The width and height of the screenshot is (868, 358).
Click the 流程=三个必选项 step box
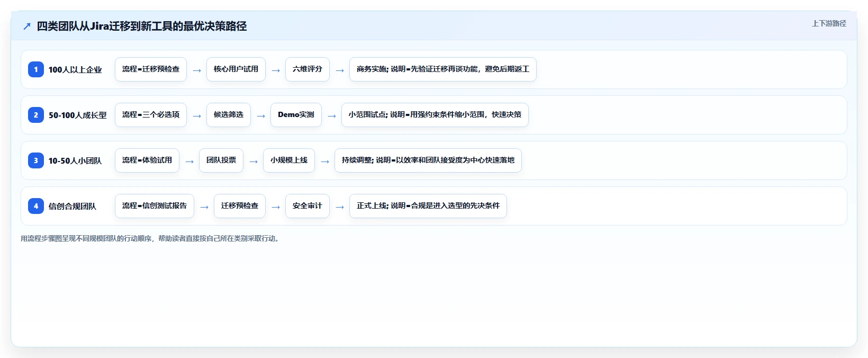point(151,115)
